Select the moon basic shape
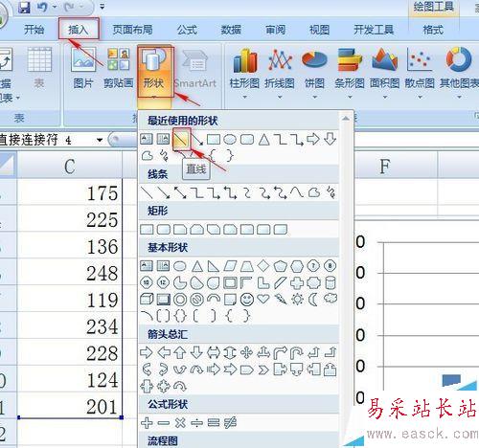This screenshot has width=479, height=448. click(x=313, y=300)
